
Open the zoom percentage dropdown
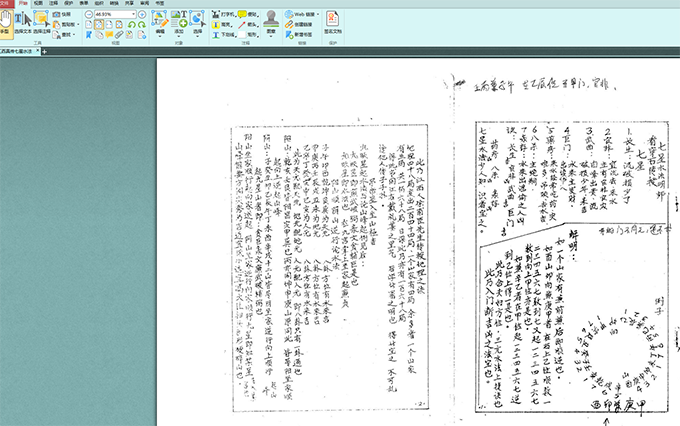(x=133, y=14)
